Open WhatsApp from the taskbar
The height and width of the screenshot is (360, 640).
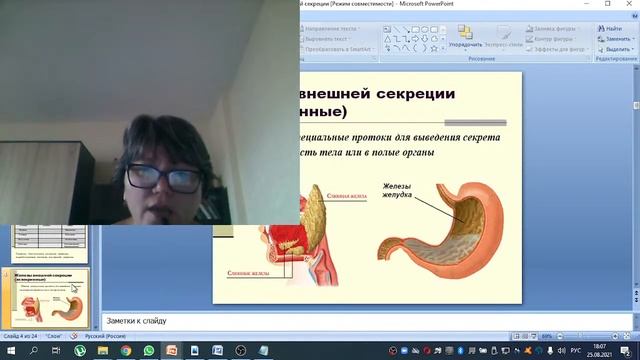click(x=149, y=351)
